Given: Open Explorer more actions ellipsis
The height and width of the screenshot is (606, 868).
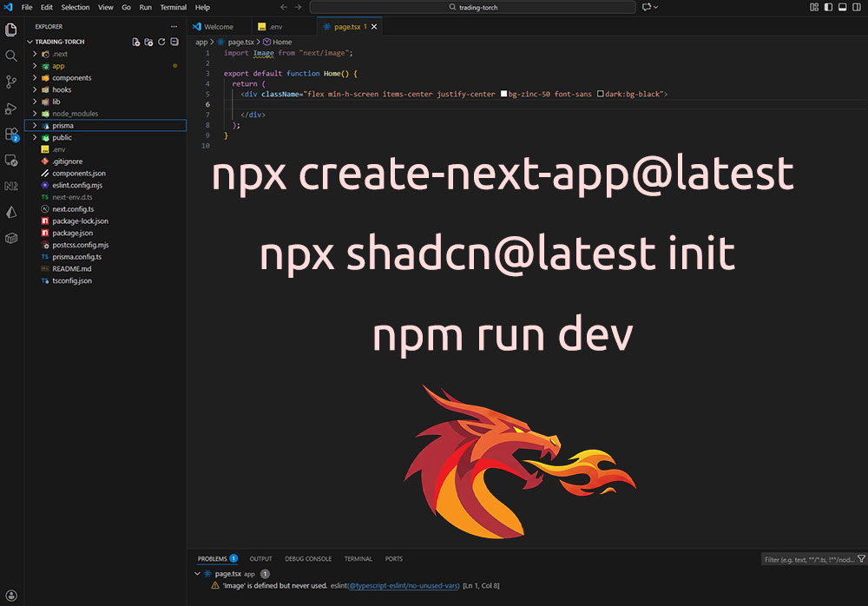Looking at the screenshot, I should (174, 27).
